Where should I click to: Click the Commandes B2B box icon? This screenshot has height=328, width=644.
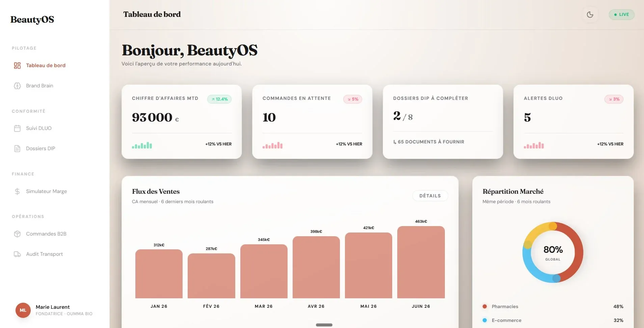pos(17,234)
